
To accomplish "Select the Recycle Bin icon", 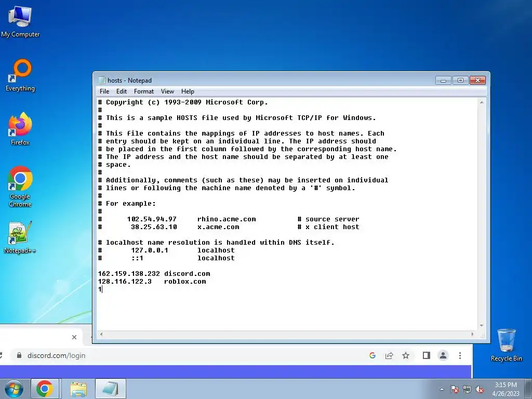I will coord(506,345).
